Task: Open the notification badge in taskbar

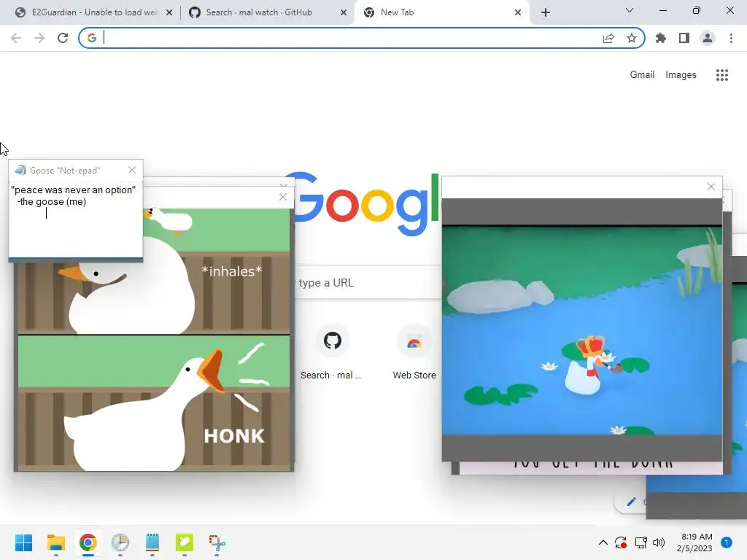Action: pyautogui.click(x=727, y=542)
